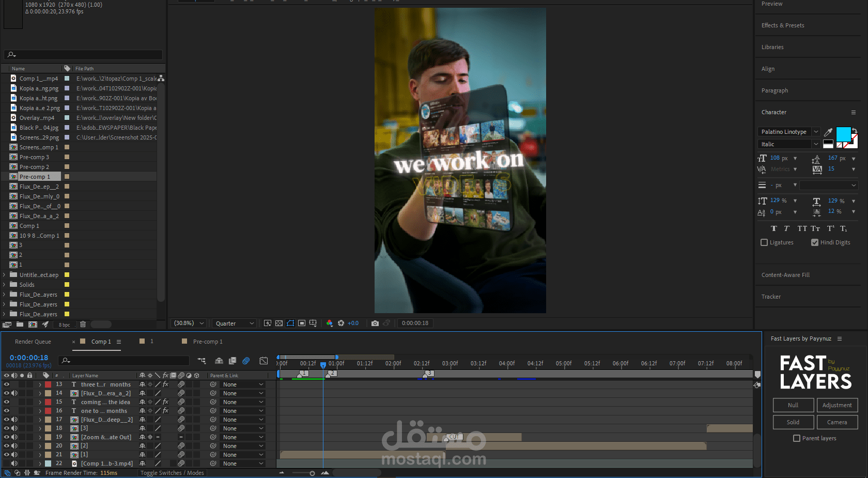868x478 pixels.
Task: Open the Graph Editor in timeline
Action: pos(263,361)
